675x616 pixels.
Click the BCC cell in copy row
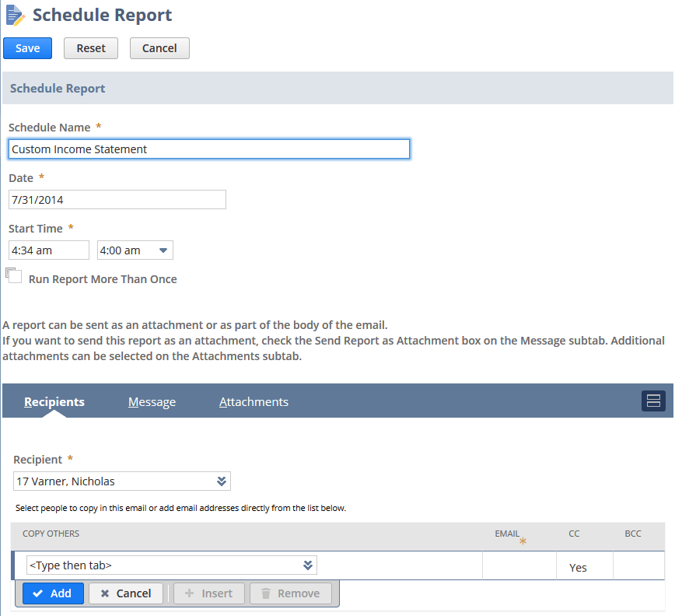point(639,565)
